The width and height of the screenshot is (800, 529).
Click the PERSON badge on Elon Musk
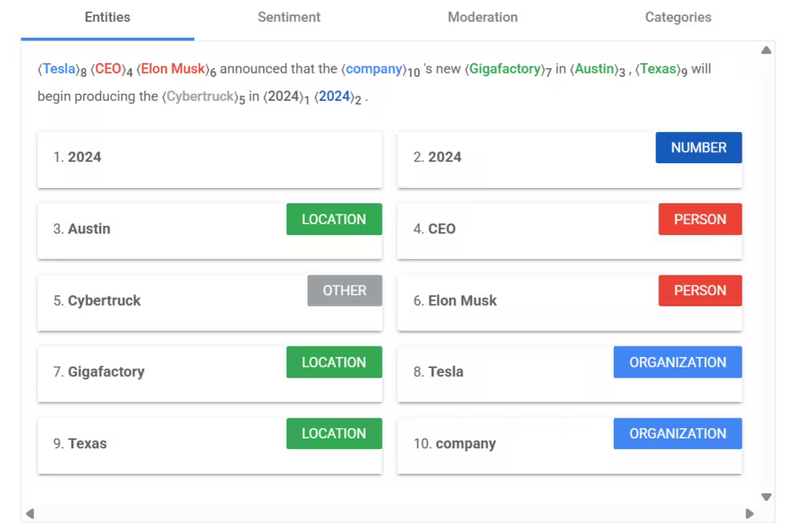[700, 291]
